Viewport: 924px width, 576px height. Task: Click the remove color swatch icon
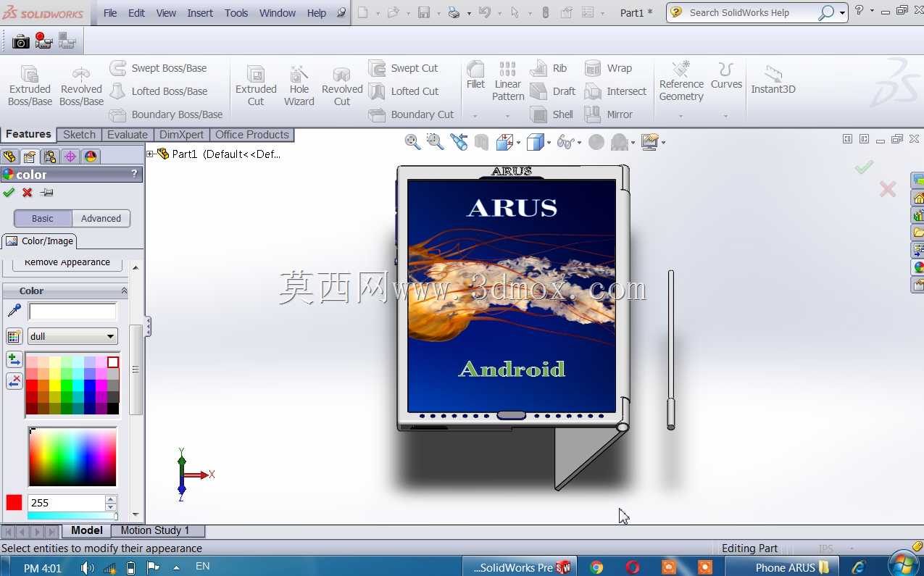click(14, 381)
